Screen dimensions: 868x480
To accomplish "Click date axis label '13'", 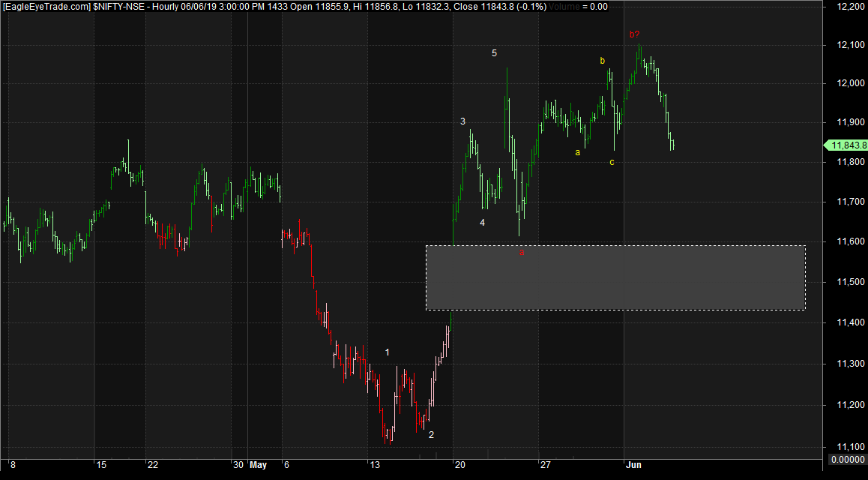I will tap(375, 465).
